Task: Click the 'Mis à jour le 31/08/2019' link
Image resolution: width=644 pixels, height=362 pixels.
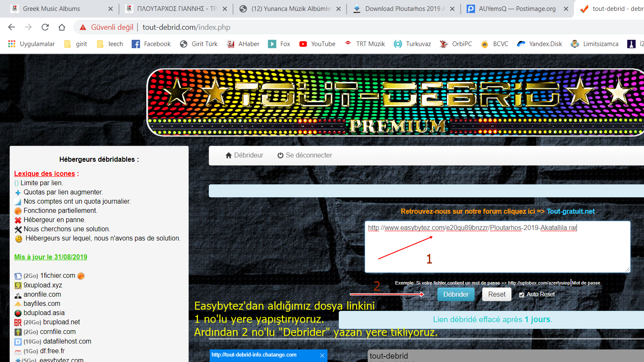Action: [51, 257]
